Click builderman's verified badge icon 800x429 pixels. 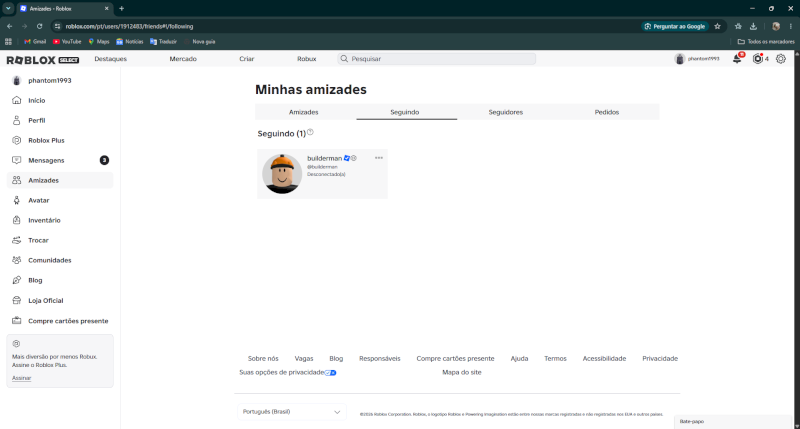[x=347, y=158]
